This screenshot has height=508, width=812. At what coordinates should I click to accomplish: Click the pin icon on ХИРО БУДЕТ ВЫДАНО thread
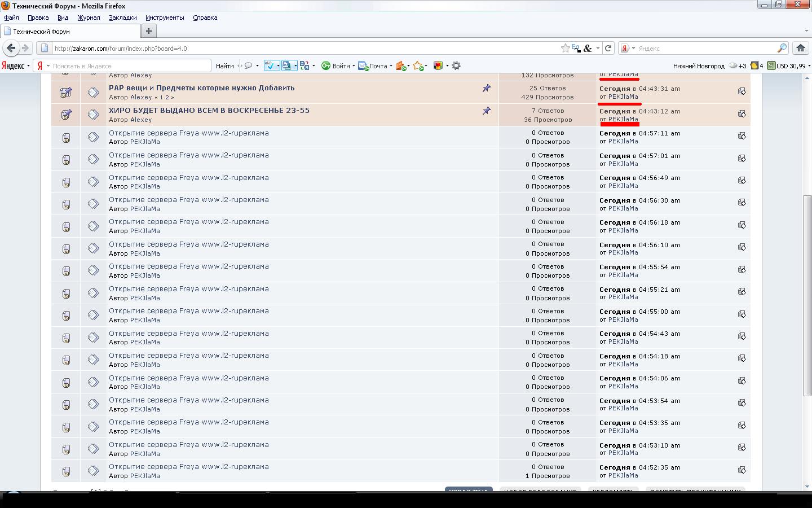486,111
